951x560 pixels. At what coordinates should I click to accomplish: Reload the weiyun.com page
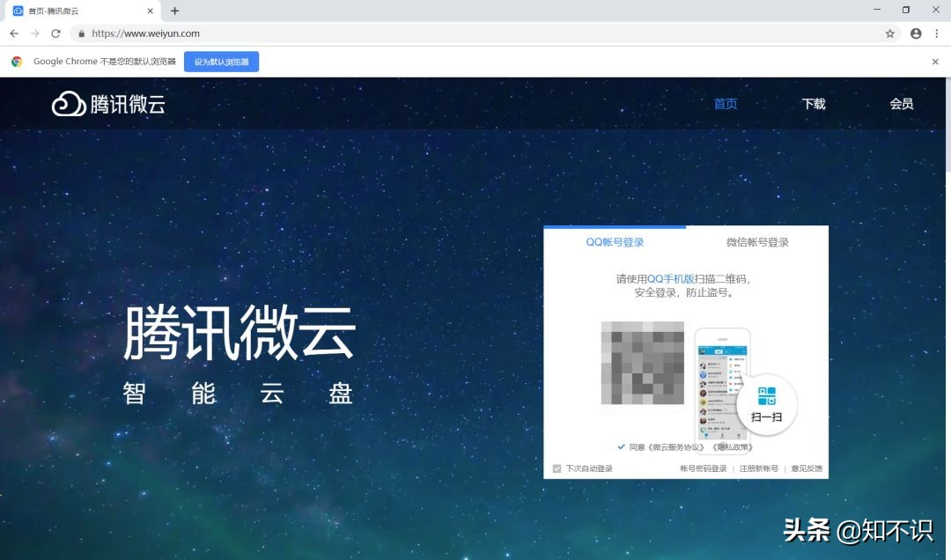point(56,33)
